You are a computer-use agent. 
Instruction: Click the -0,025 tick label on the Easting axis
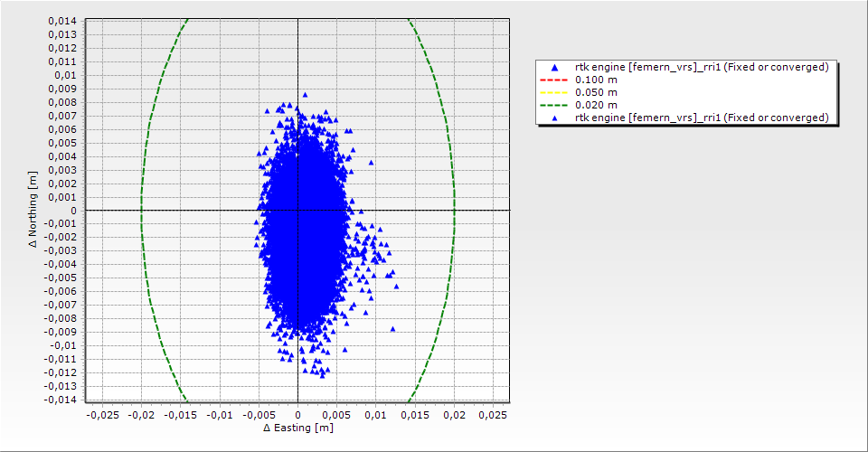101,414
